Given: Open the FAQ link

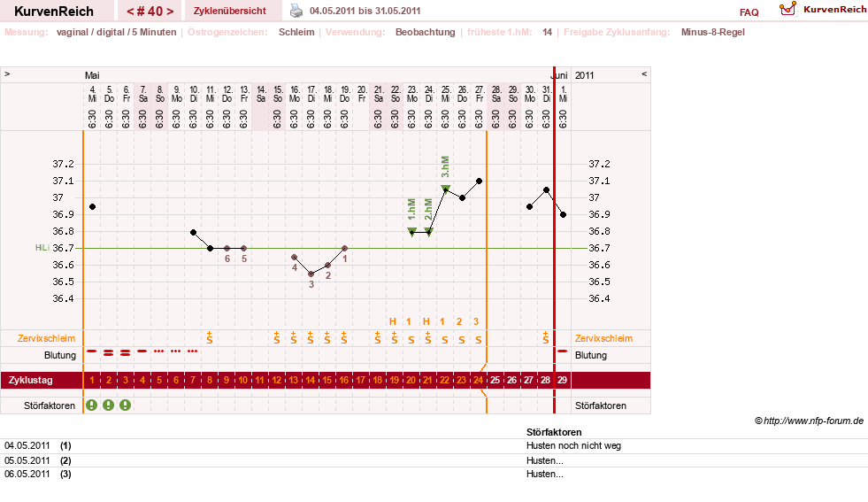Looking at the screenshot, I should [x=749, y=12].
